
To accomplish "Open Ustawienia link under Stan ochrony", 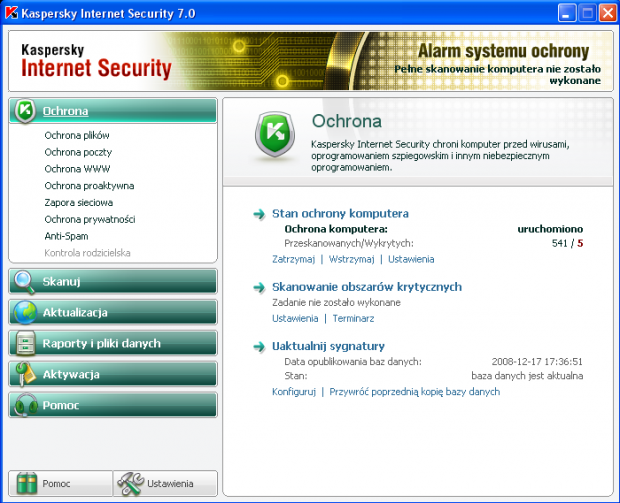I will [411, 259].
